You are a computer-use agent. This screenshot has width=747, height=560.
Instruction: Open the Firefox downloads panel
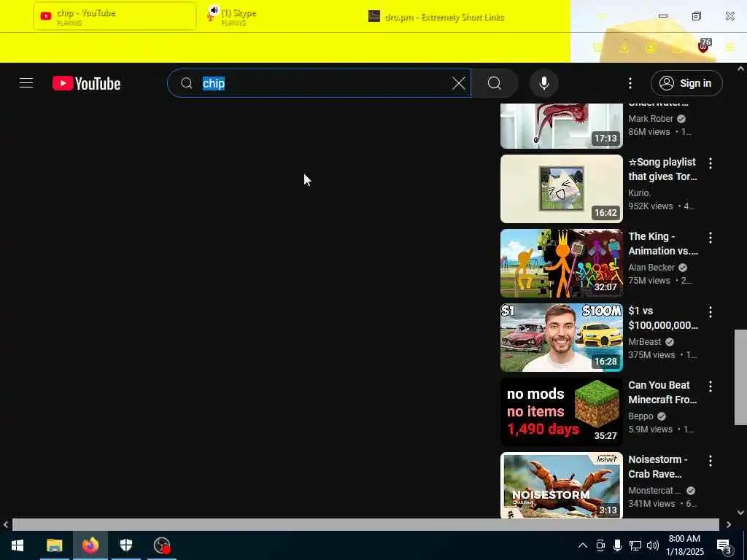[x=624, y=47]
